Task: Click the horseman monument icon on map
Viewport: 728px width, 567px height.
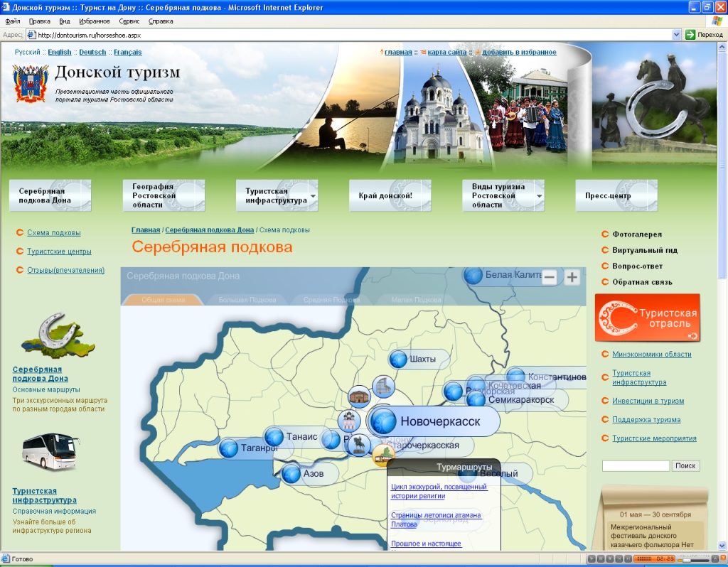Action: click(359, 445)
